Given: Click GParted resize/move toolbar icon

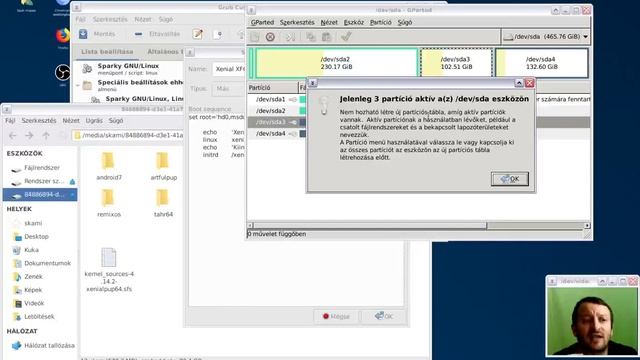Looking at the screenshot, I should pyautogui.click(x=291, y=37).
